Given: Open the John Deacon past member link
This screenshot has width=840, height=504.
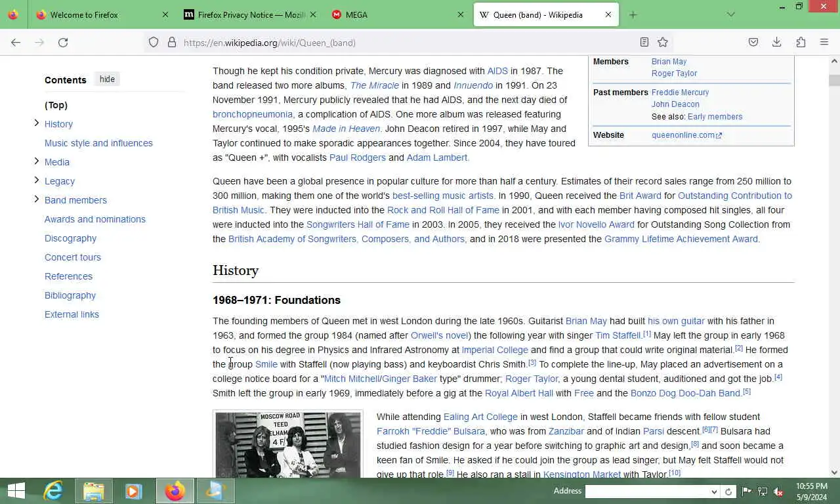Looking at the screenshot, I should click(675, 104).
